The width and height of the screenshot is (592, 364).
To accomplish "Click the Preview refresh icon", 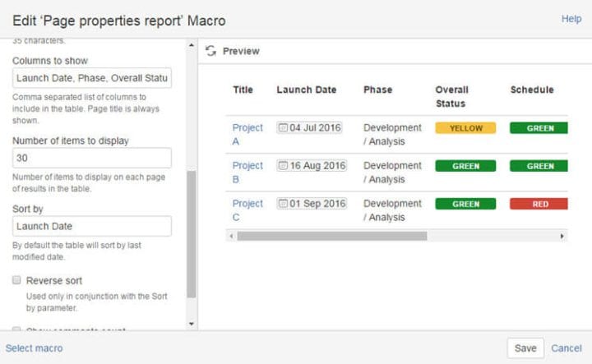I will click(211, 51).
